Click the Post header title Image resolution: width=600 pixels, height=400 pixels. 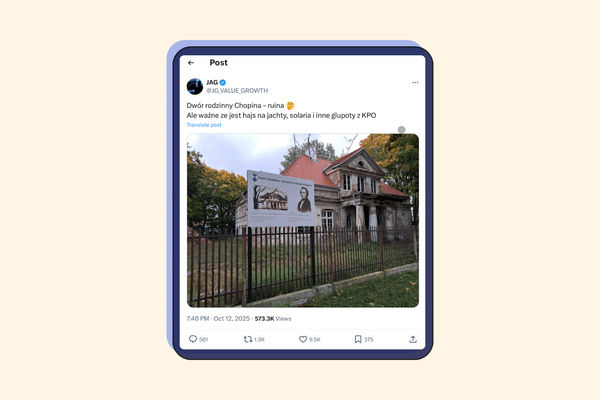coord(218,63)
